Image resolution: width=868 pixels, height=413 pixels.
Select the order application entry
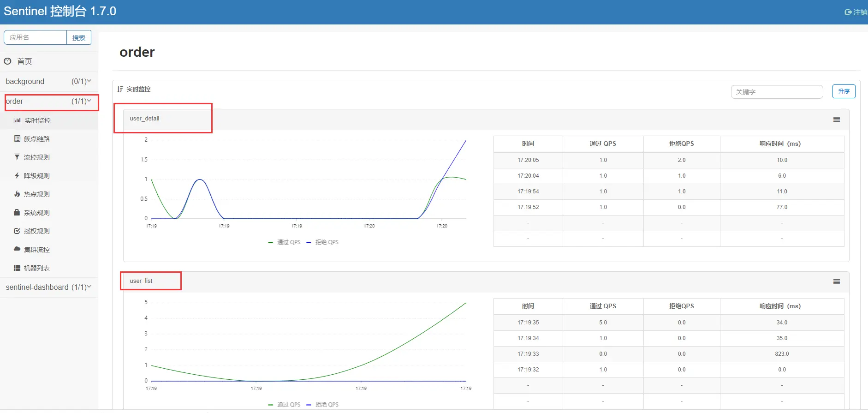tap(49, 101)
